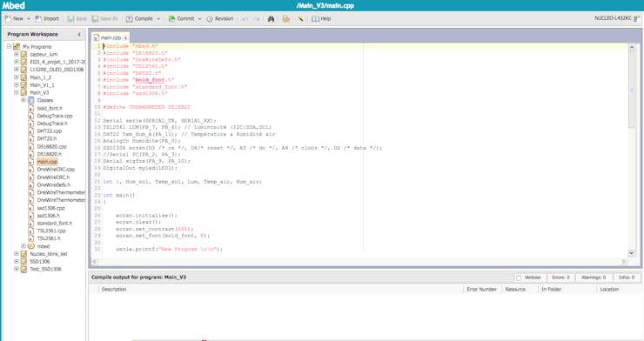
Task: Expand the Main_V1_1 program
Action: [17, 85]
